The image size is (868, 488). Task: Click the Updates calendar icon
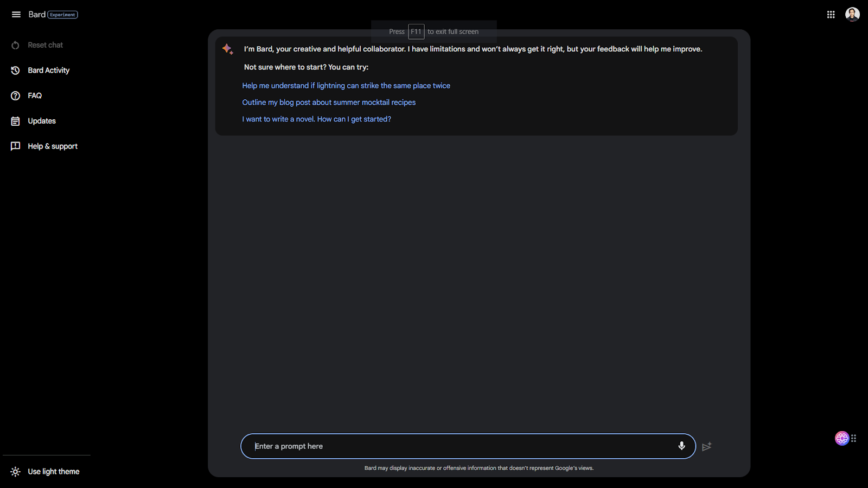coord(15,121)
